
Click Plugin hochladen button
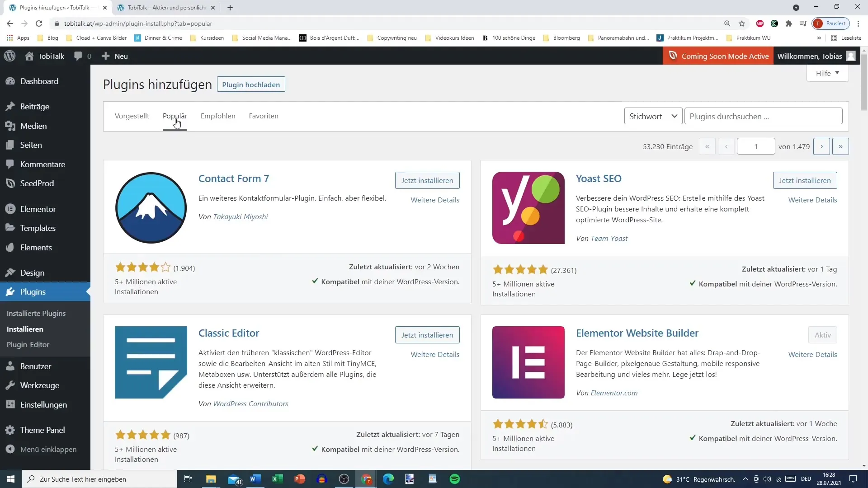click(x=250, y=84)
